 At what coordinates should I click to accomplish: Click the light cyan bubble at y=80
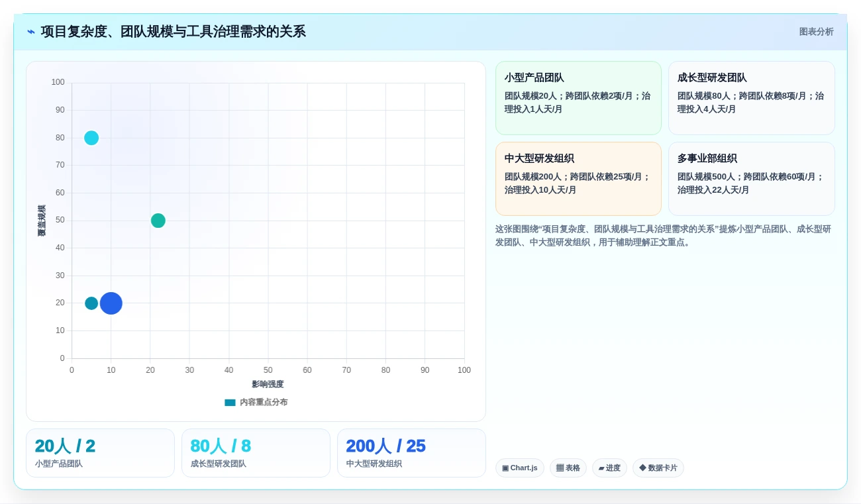click(91, 138)
